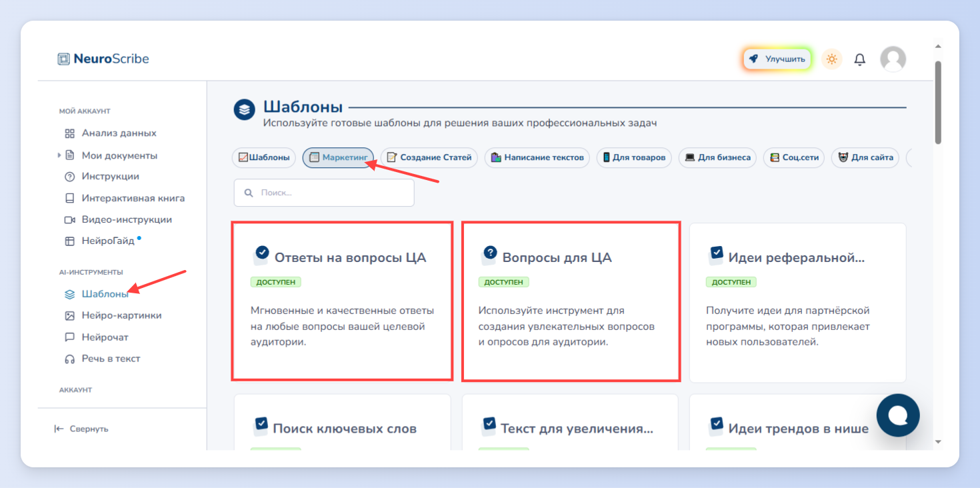The image size is (980, 488).
Task: Collapse sidebar with Свернуть
Action: point(81,429)
